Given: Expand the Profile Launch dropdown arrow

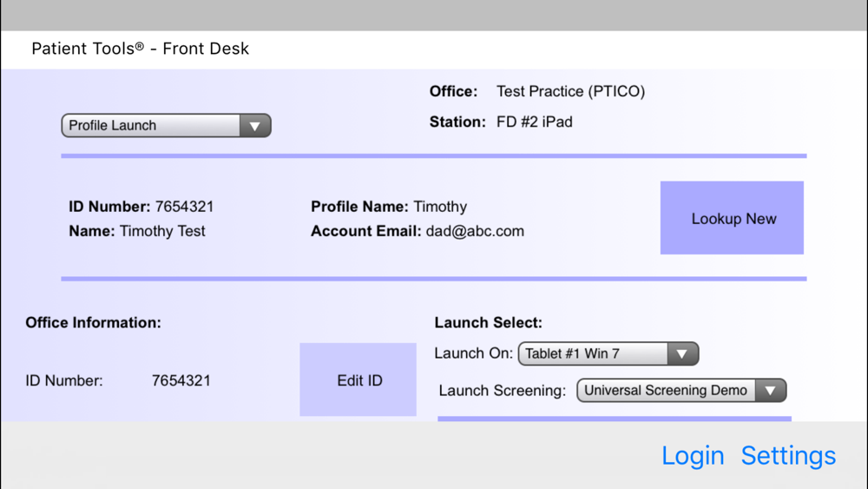Looking at the screenshot, I should [254, 126].
